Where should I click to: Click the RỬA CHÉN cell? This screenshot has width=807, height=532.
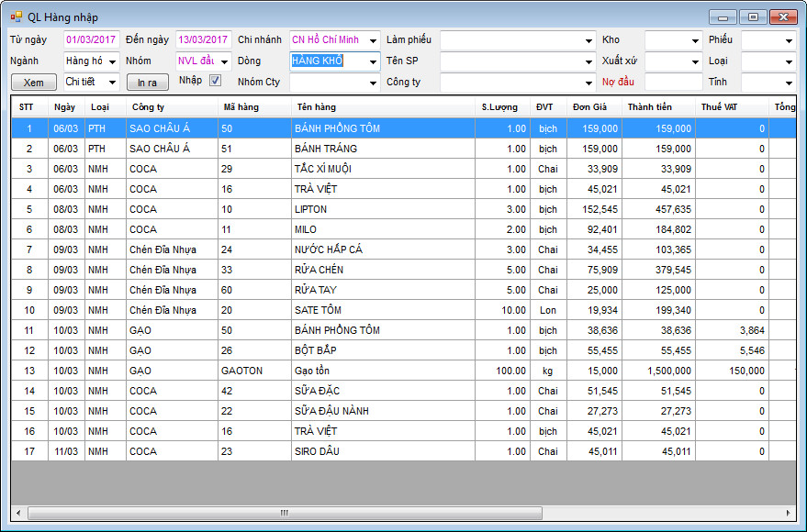tap(383, 270)
